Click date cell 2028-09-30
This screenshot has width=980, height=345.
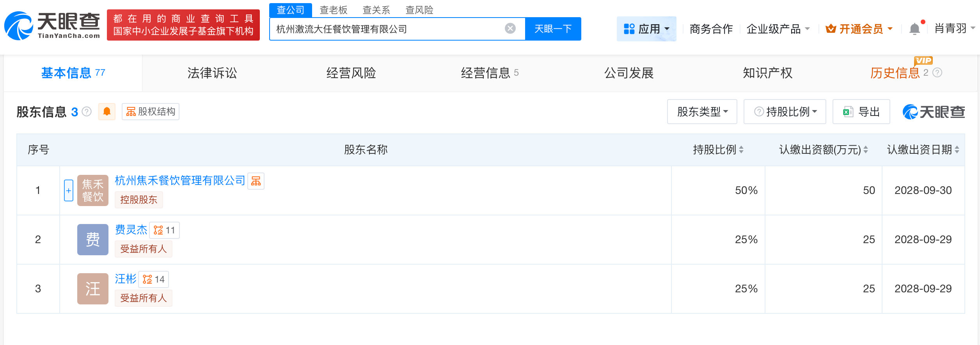point(923,190)
